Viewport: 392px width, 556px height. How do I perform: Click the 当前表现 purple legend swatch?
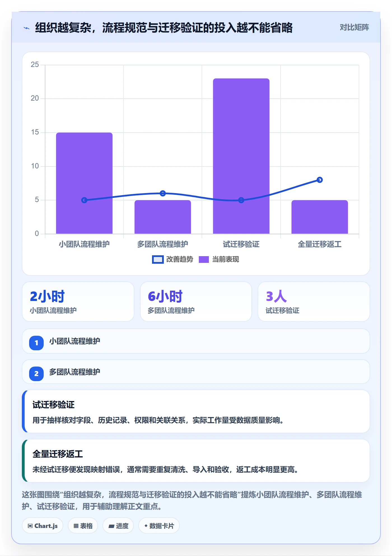coord(204,260)
